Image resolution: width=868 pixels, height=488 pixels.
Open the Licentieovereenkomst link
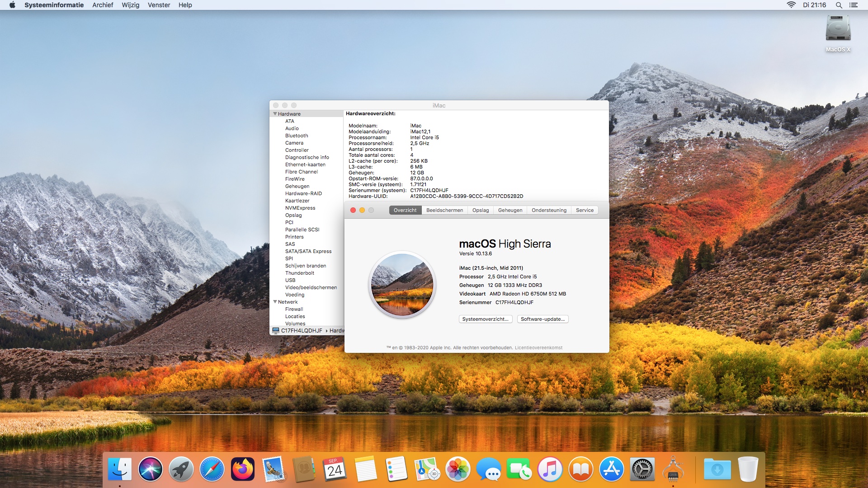[538, 348]
